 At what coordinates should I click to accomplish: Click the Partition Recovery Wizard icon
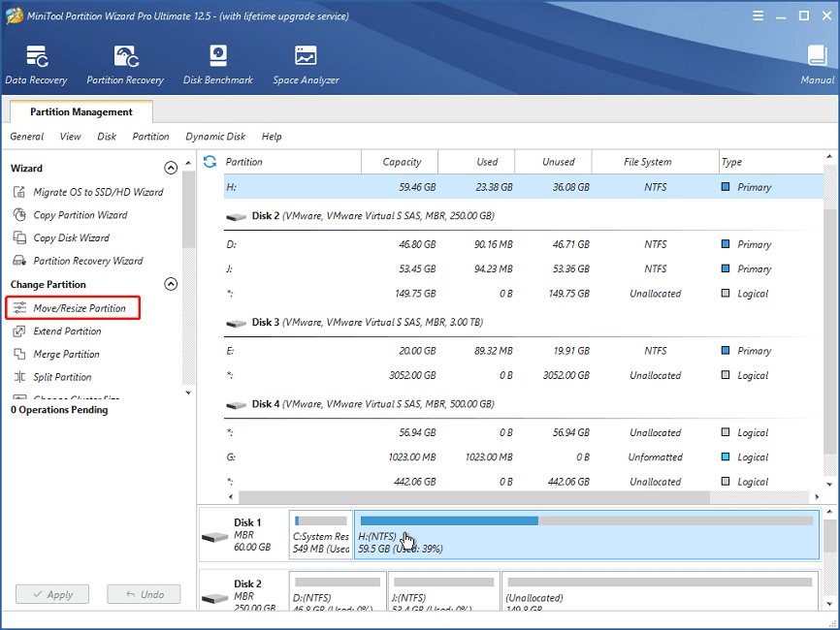click(x=19, y=261)
